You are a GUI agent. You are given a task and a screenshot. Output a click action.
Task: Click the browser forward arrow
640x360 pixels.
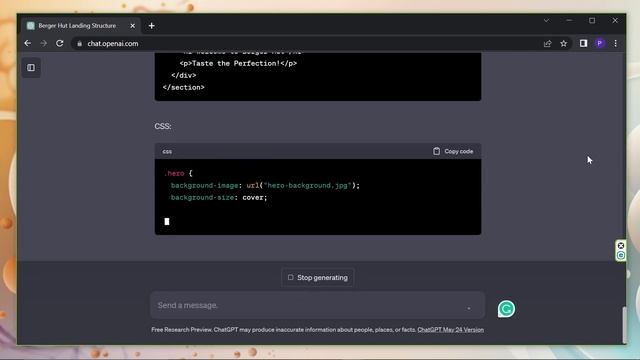(x=44, y=43)
